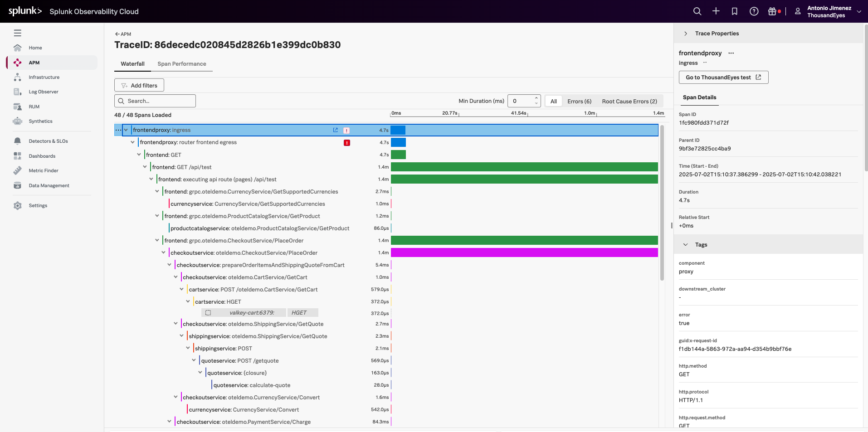The width and height of the screenshot is (868, 432).
Task: Click blue frontendproxy ingress duration bar
Action: pyautogui.click(x=398, y=130)
